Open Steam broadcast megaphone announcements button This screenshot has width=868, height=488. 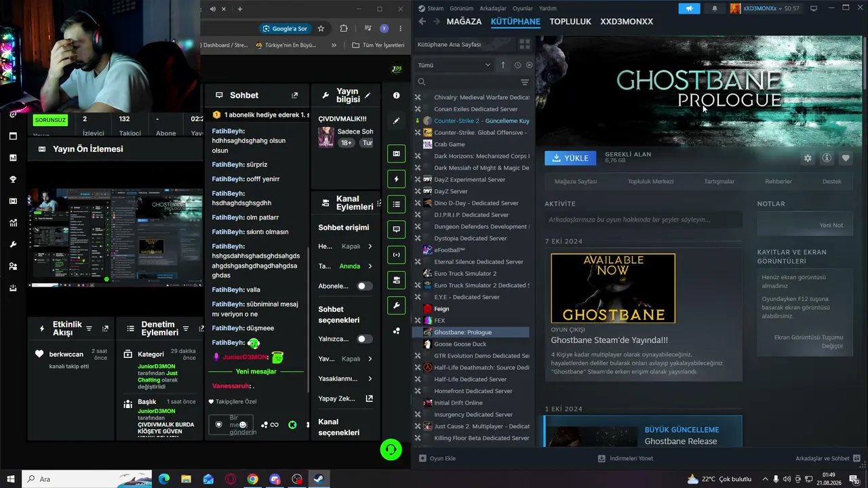click(689, 8)
